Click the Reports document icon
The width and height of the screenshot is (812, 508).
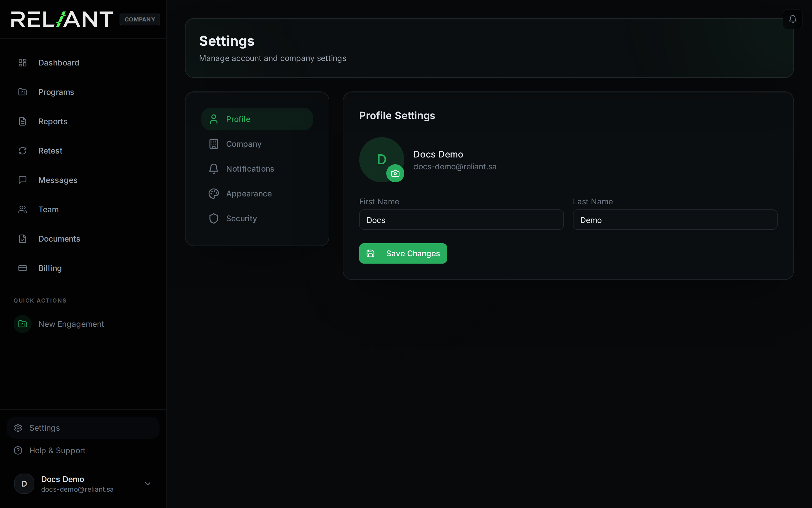[x=23, y=121]
